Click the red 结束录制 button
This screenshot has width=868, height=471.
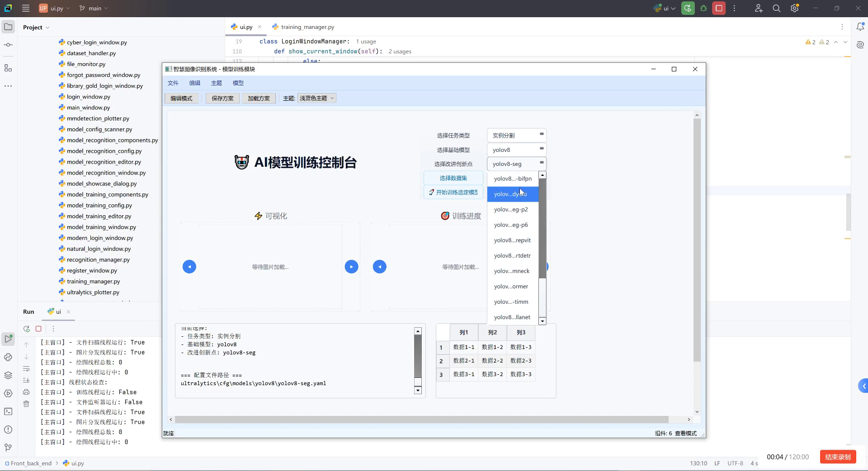(x=838, y=457)
